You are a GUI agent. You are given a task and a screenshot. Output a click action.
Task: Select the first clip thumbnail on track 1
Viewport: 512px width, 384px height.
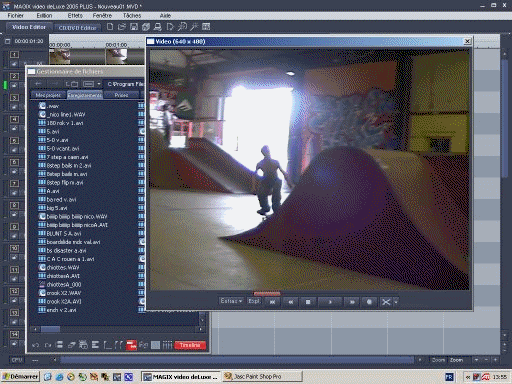60,56
